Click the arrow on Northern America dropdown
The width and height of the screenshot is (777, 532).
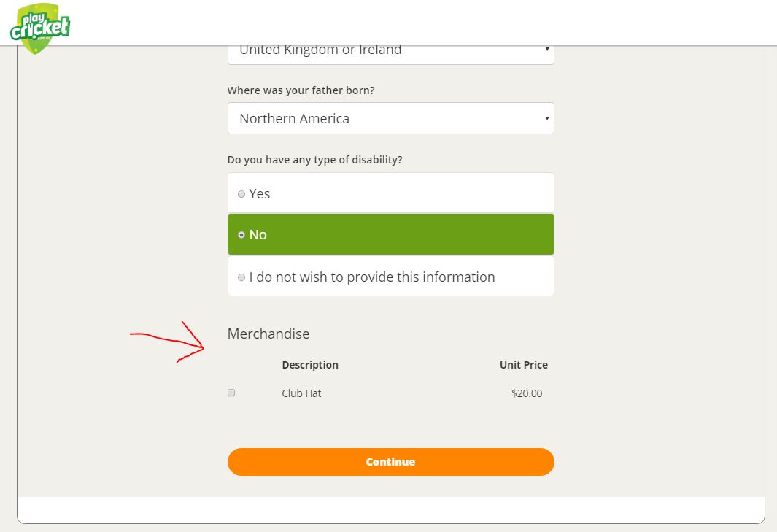(x=547, y=118)
